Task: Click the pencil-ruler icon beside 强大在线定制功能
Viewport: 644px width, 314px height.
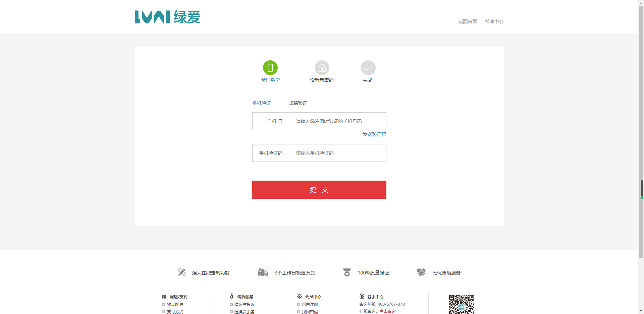Action: [x=181, y=272]
